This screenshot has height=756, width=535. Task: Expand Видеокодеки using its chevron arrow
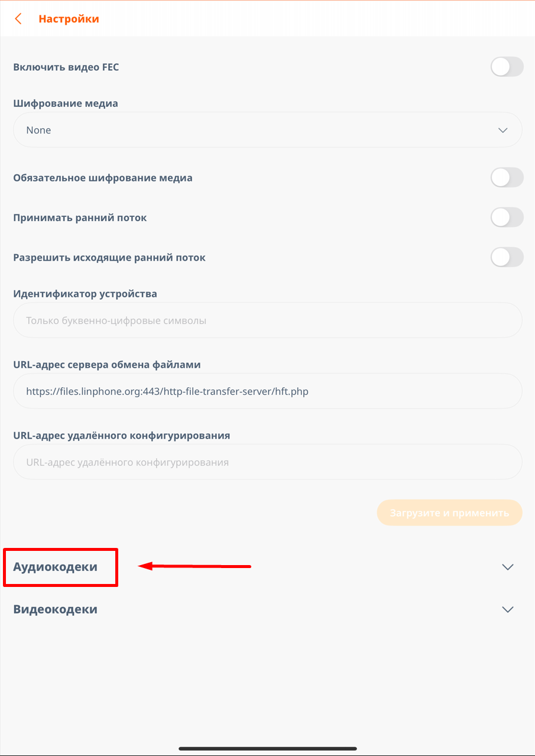507,609
